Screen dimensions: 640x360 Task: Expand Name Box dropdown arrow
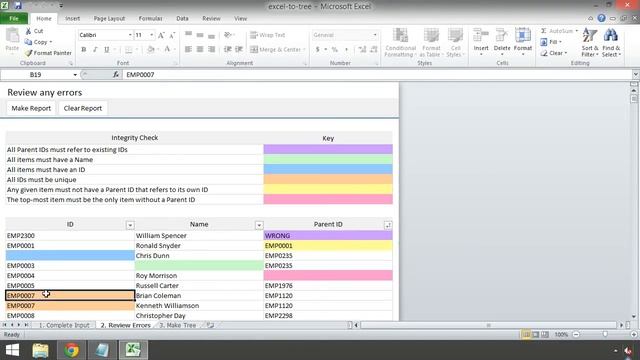click(x=75, y=75)
